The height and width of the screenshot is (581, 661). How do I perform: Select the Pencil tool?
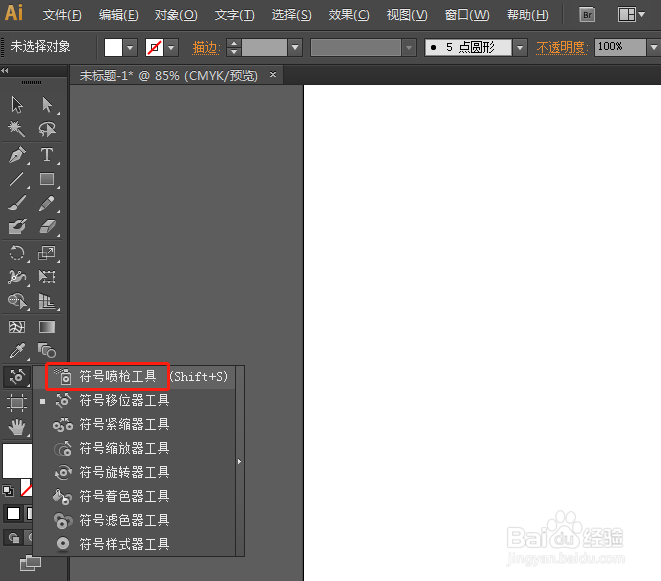coord(47,203)
